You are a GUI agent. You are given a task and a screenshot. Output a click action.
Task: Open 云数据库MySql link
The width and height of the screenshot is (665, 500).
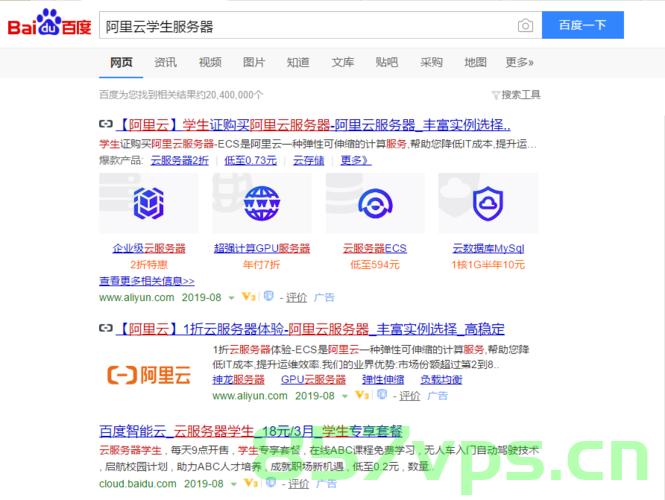coord(489,248)
